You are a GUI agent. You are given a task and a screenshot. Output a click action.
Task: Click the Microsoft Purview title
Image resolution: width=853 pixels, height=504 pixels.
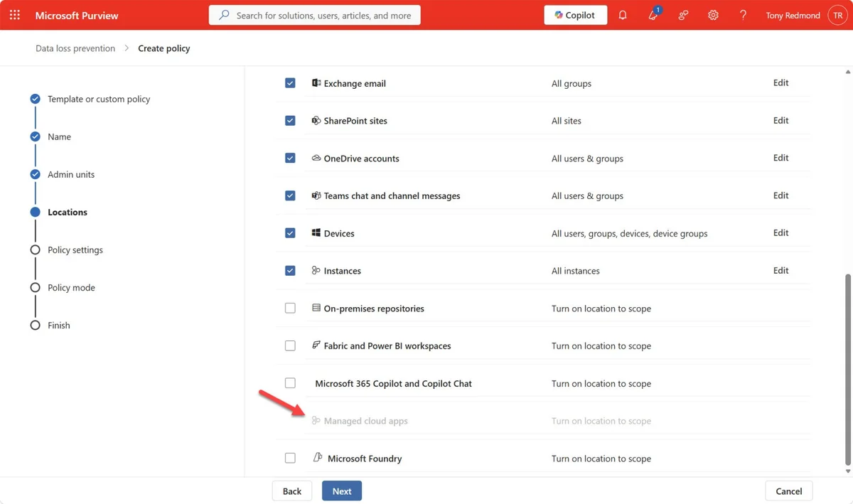(77, 15)
